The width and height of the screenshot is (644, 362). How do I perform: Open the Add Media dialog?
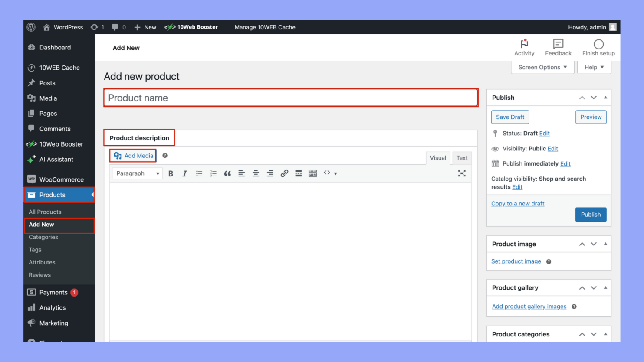click(133, 155)
